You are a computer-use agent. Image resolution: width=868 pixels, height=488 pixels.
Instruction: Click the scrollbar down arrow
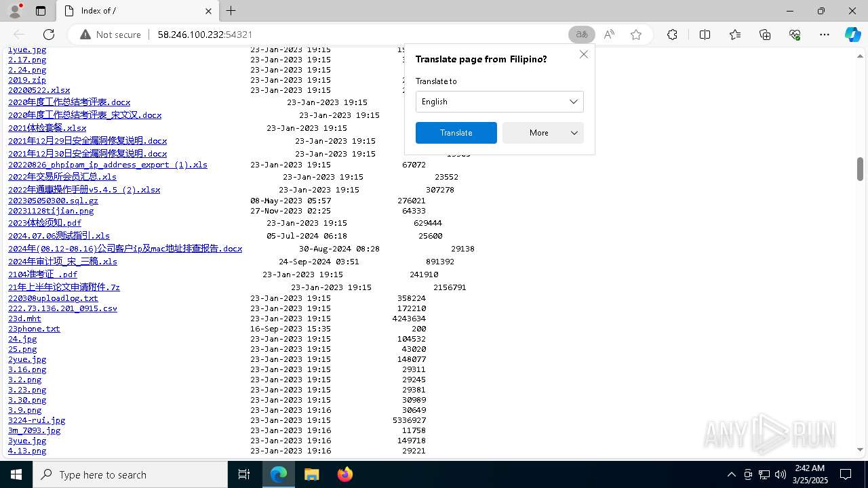coord(860,449)
